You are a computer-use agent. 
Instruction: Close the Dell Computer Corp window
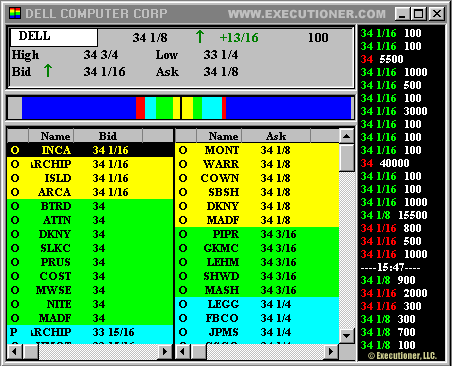tap(436, 14)
